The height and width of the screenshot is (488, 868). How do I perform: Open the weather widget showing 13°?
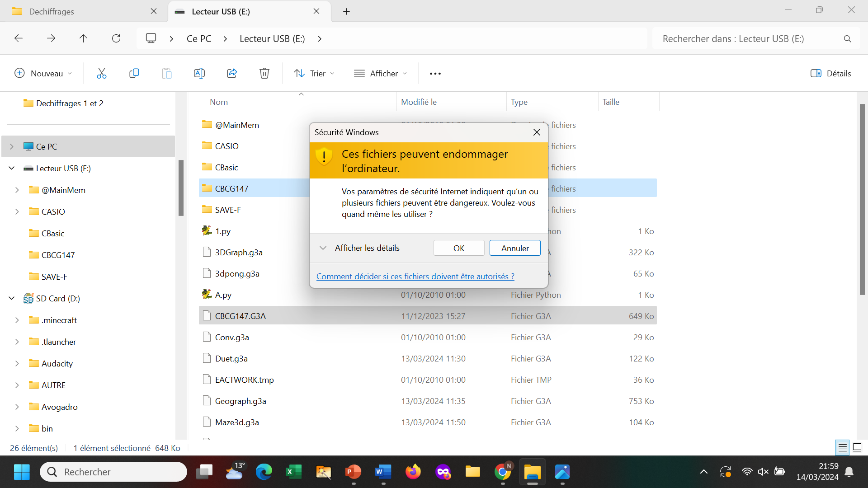(234, 472)
